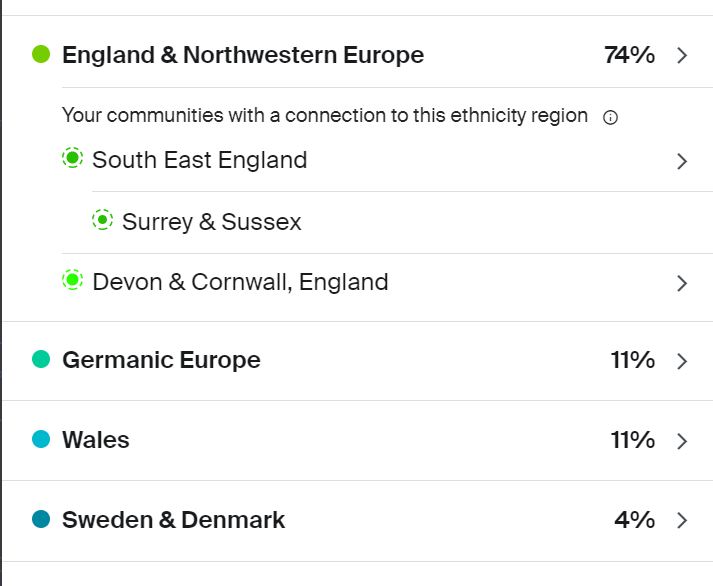Expand the South East England chevron
The height and width of the screenshot is (586, 713).
682,161
